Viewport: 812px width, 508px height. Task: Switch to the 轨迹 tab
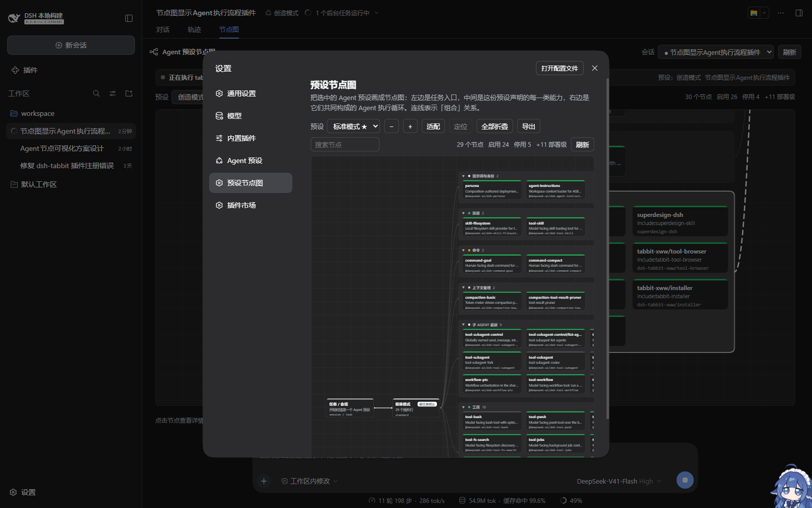tap(194, 29)
